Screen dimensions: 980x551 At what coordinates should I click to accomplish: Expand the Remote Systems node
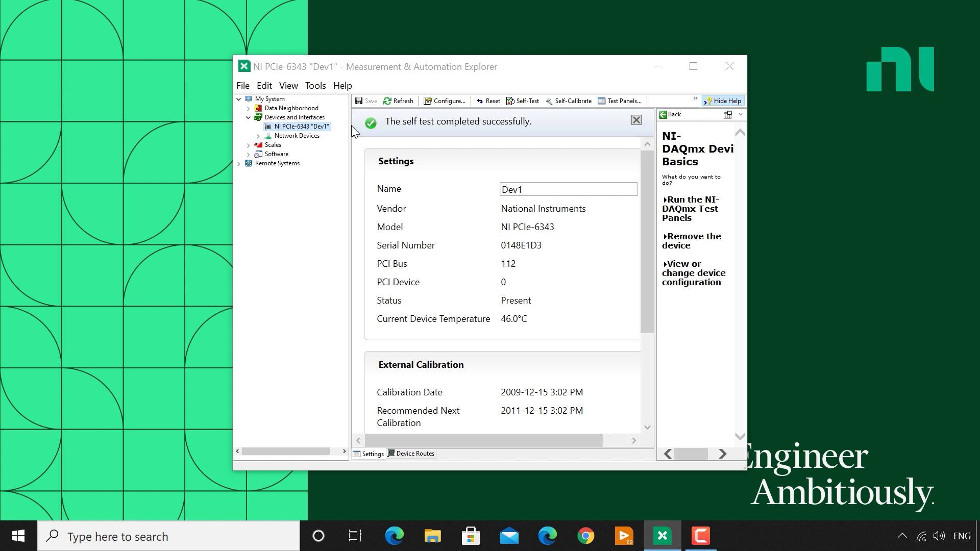(239, 164)
